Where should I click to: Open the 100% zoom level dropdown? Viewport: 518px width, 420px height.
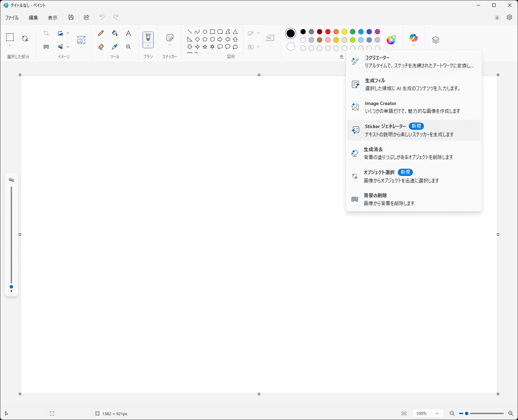coord(428,413)
